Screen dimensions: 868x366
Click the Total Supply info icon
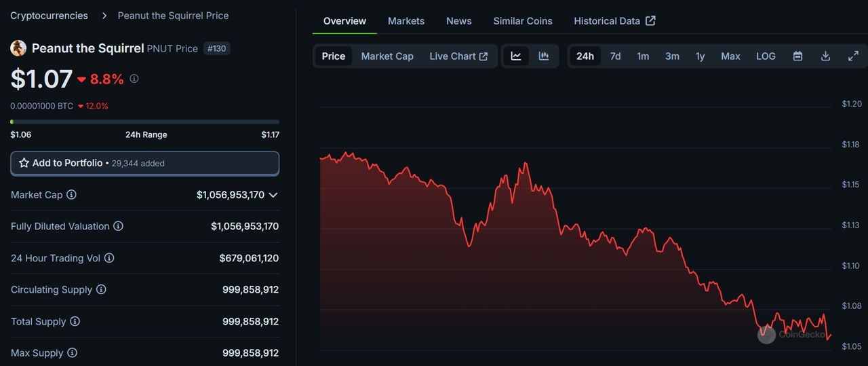point(75,321)
